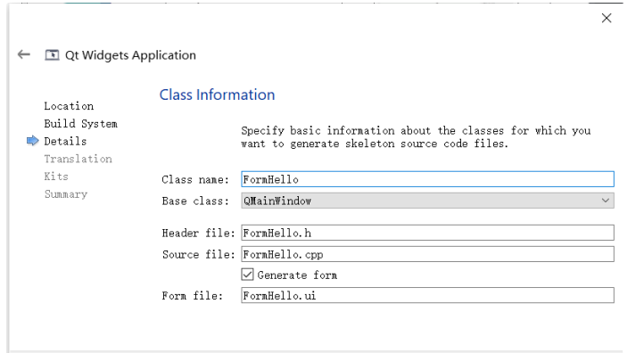Click the Qt Widgets Application wizard icon
This screenshot has width=644, height=353.
pos(52,55)
